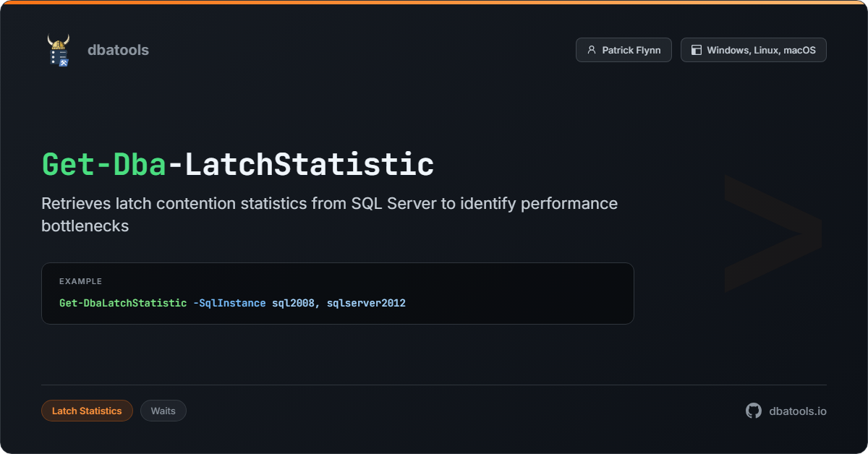Click the EXAMPLE label in code box
This screenshot has width=868, height=454.
pyautogui.click(x=80, y=281)
